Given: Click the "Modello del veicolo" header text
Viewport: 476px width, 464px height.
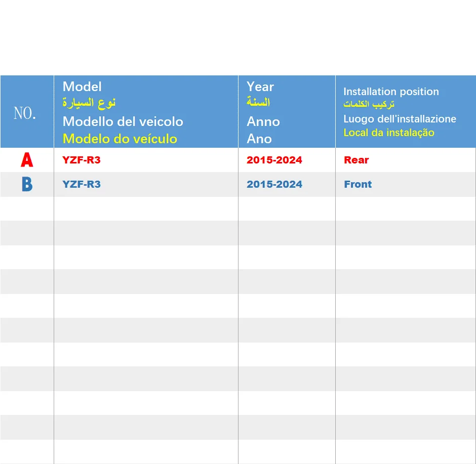Looking at the screenshot, I should (x=123, y=121).
